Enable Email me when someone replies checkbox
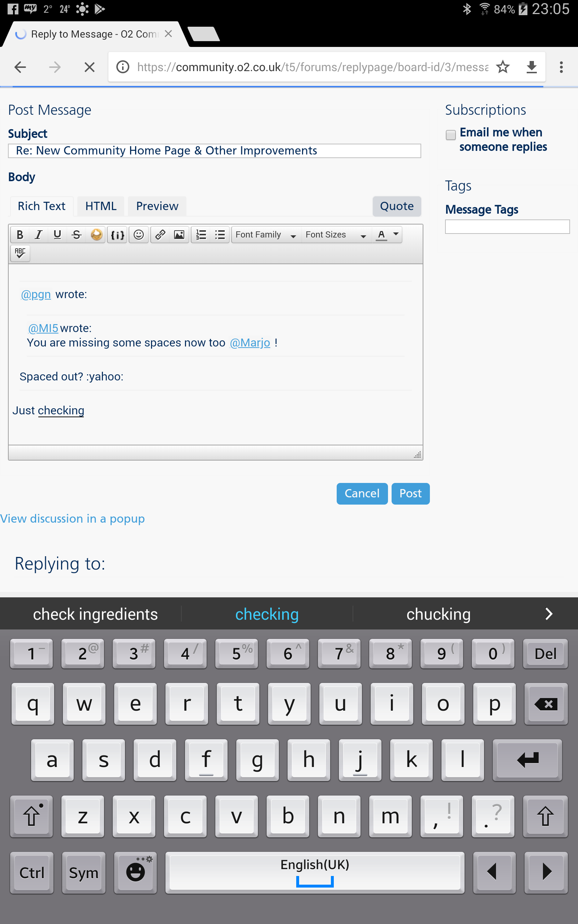Screen dimensions: 578x924 (451, 135)
